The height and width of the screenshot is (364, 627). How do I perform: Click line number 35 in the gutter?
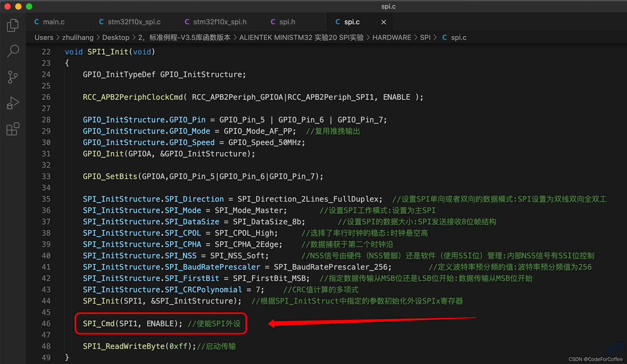pos(46,199)
